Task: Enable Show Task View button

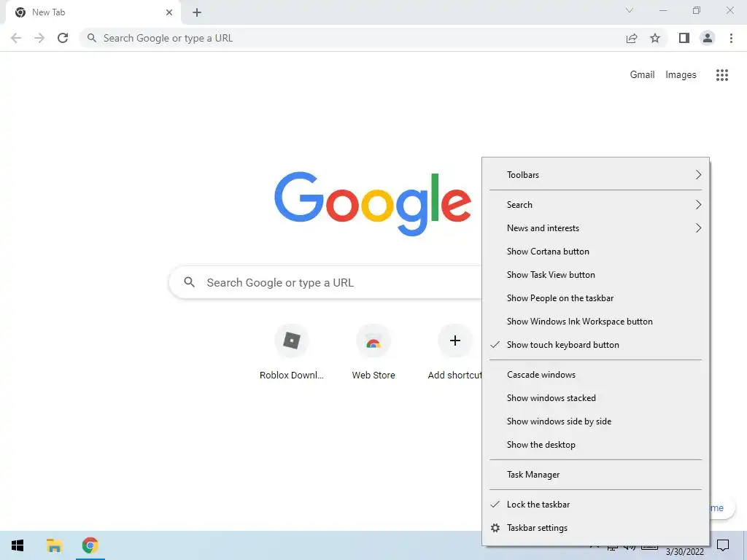Action: (x=595, y=275)
